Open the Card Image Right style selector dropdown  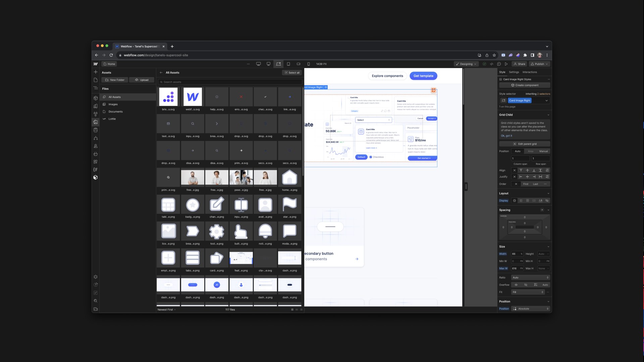tap(547, 101)
